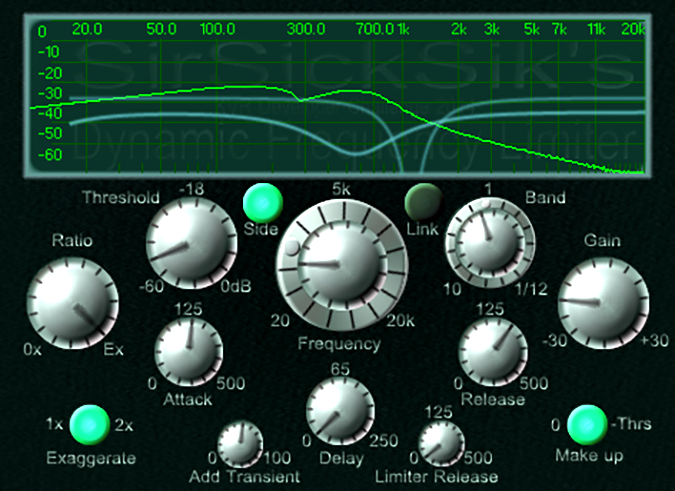Adjust the Threshold knob
Image resolution: width=675 pixels, height=491 pixels.
click(x=191, y=243)
